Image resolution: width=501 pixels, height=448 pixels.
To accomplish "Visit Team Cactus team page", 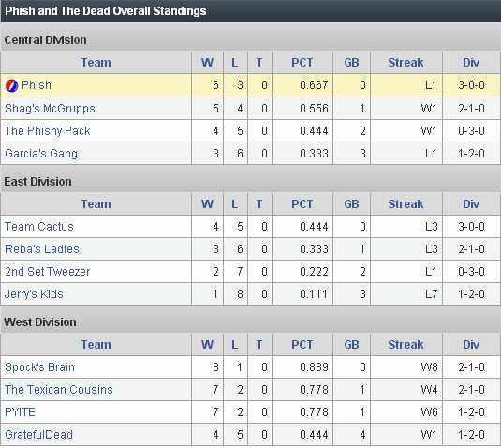I will coord(39,227).
